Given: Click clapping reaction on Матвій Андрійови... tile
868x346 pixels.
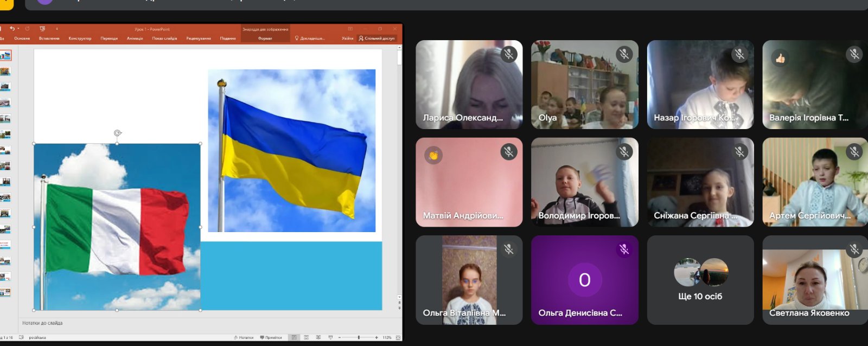Looking at the screenshot, I should [x=433, y=156].
